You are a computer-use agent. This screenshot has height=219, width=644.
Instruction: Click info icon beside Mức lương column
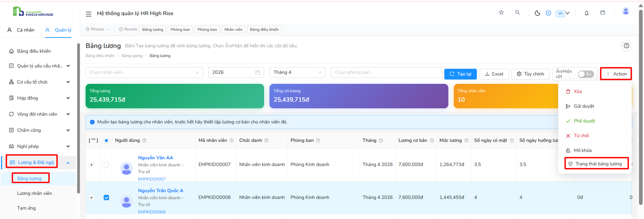pos(467,141)
